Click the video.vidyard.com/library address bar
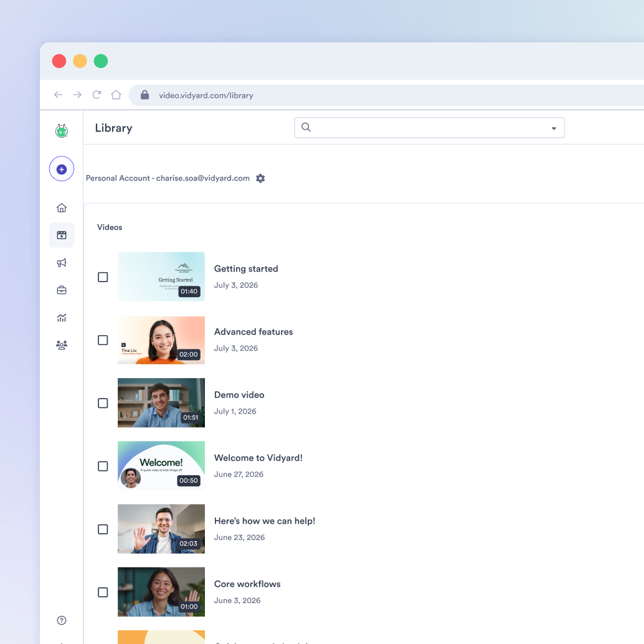The image size is (644, 644). 386,95
